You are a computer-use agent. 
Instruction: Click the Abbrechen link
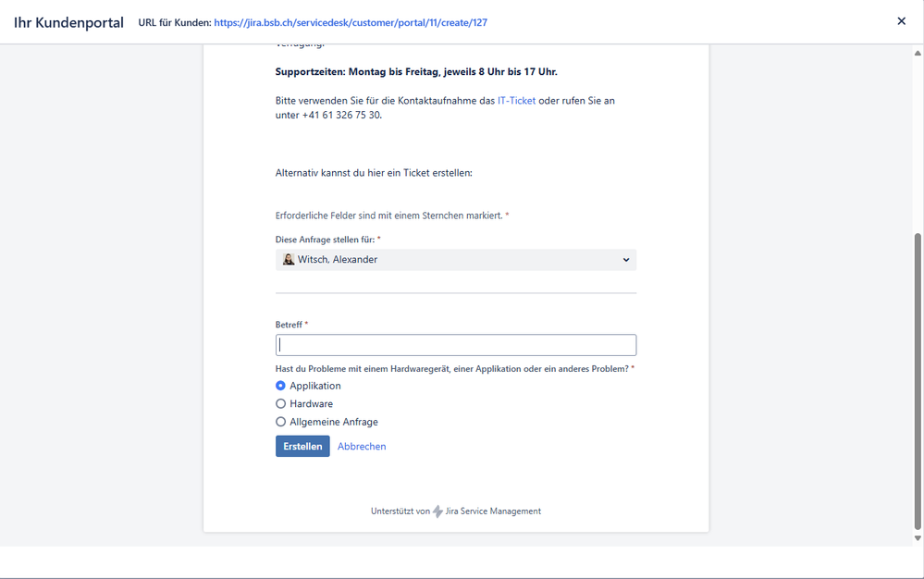pyautogui.click(x=362, y=447)
